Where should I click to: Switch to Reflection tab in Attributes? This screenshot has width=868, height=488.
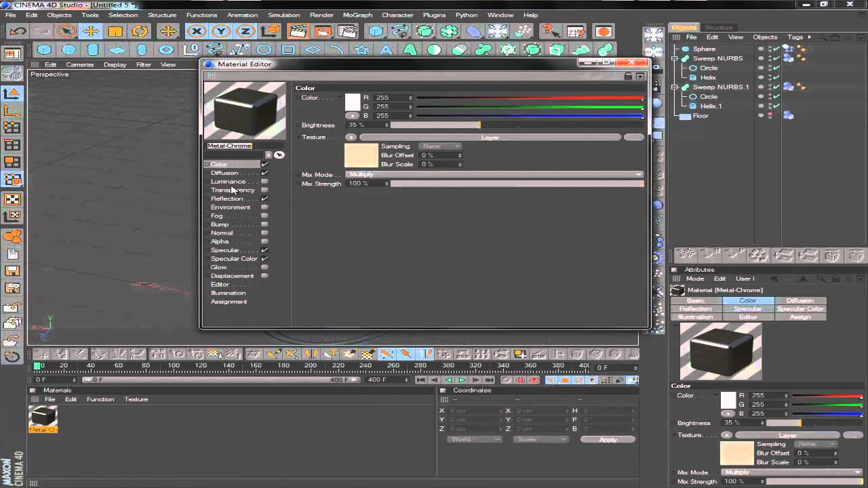pos(696,308)
